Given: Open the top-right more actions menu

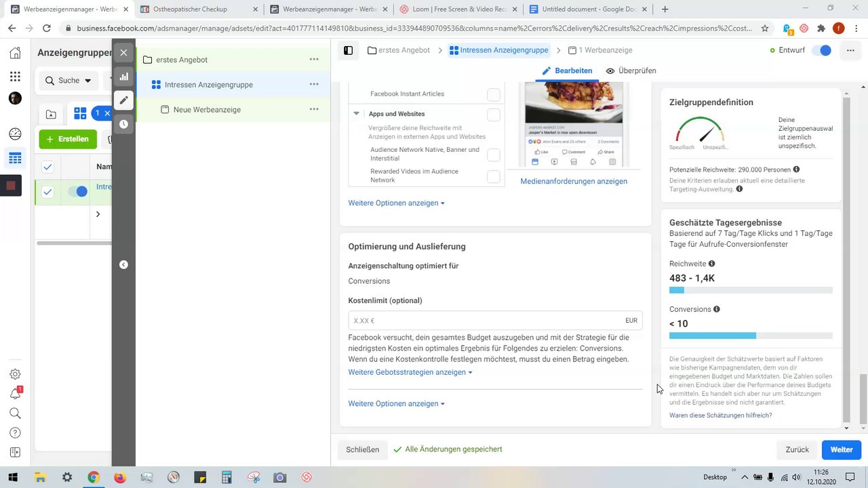Looking at the screenshot, I should click(850, 51).
